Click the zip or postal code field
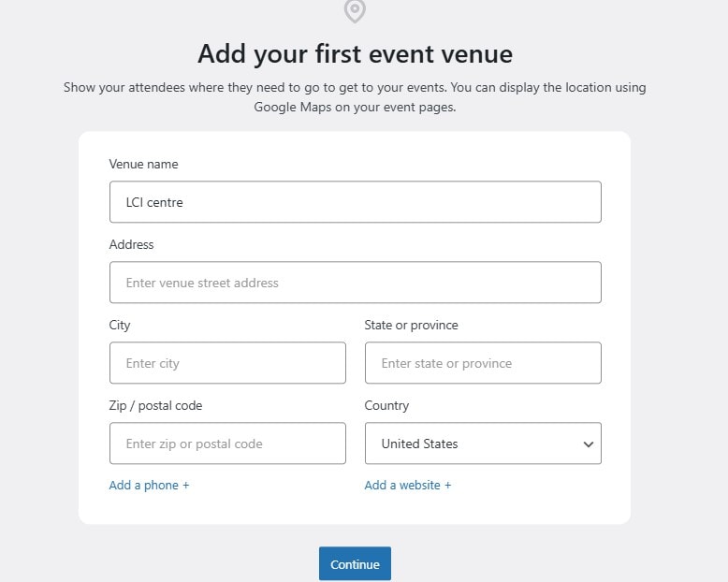 tap(227, 444)
